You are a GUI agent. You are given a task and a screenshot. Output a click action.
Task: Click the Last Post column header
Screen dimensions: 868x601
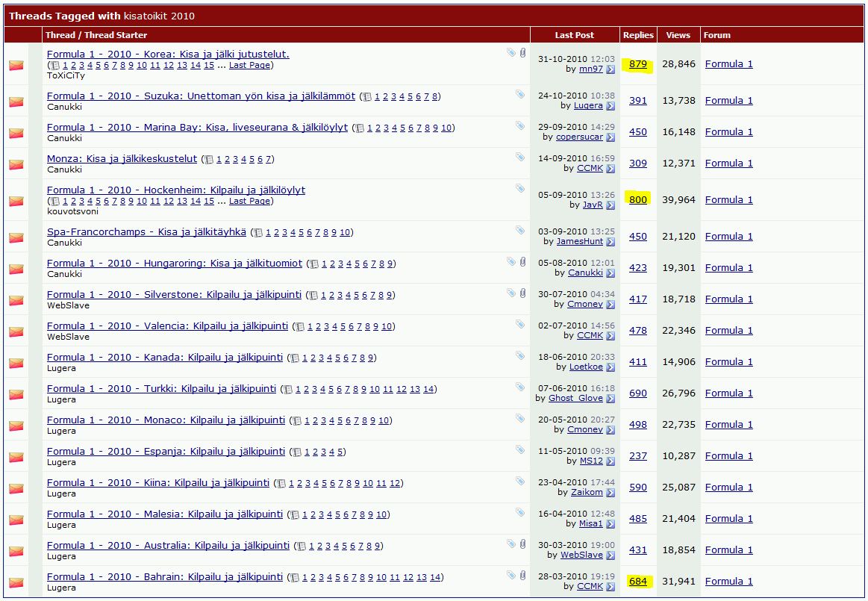click(x=574, y=35)
